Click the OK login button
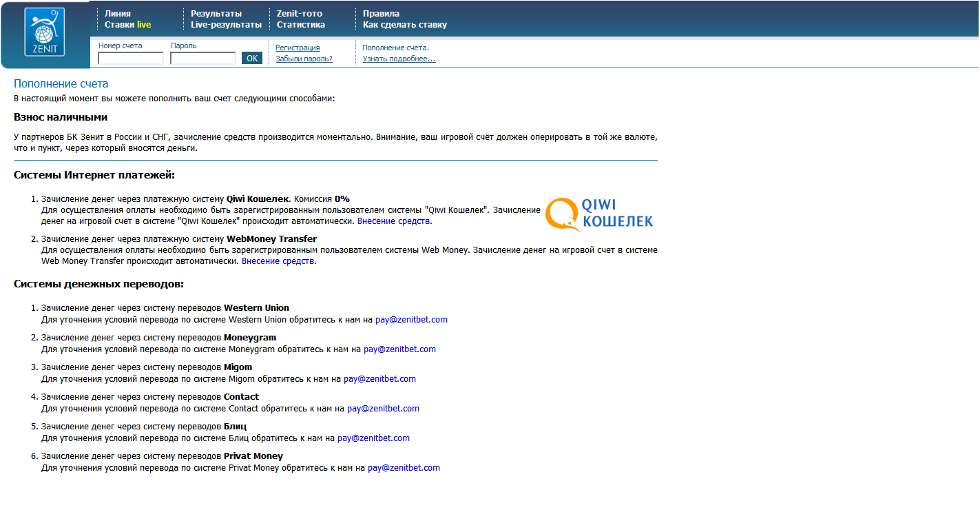 click(x=252, y=59)
